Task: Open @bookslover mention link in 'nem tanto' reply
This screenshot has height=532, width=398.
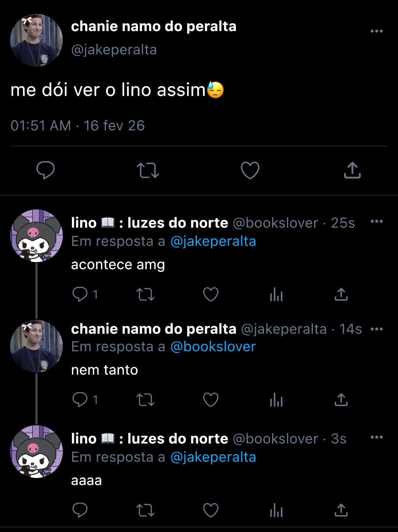Action: coord(213,347)
